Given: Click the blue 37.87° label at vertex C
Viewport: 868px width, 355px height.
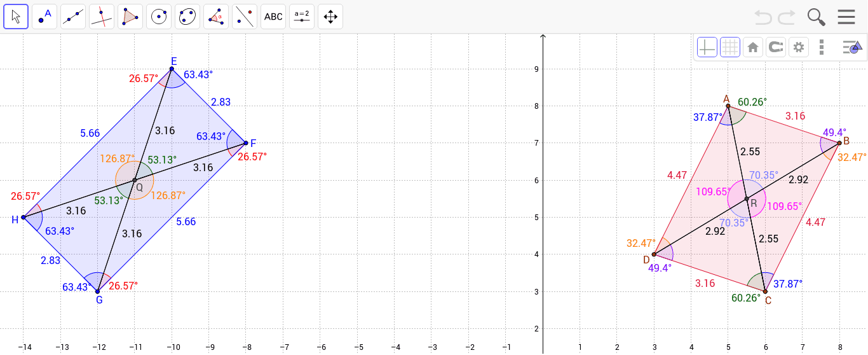Looking at the screenshot, I should point(788,283).
